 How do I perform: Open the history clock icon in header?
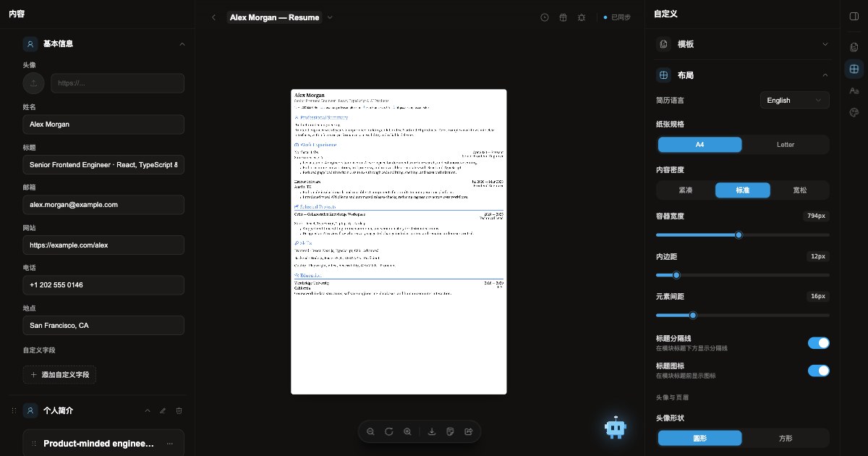[x=545, y=17]
